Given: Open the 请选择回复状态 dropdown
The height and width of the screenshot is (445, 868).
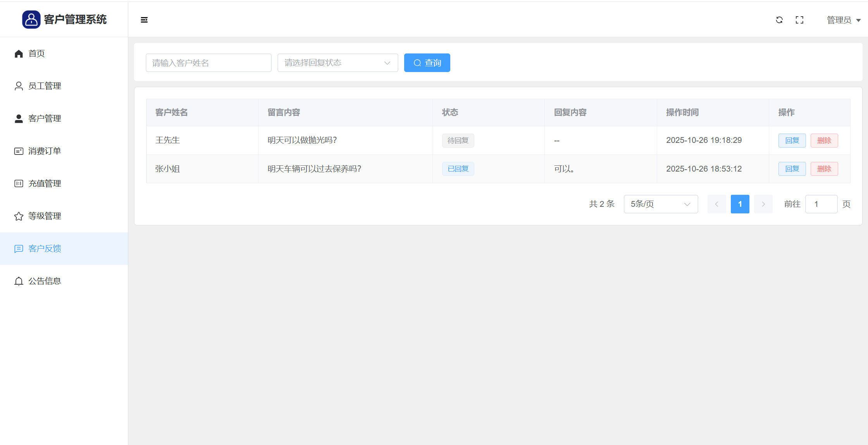Looking at the screenshot, I should click(338, 63).
